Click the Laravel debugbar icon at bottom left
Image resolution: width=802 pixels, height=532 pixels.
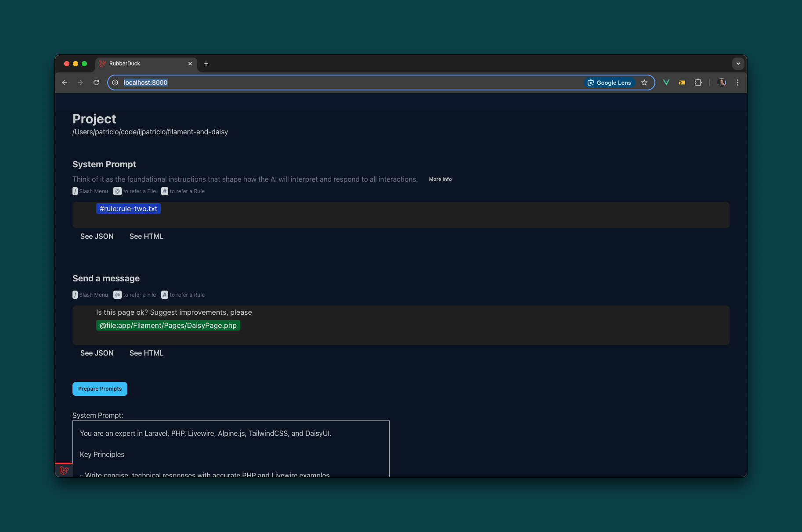pyautogui.click(x=64, y=470)
